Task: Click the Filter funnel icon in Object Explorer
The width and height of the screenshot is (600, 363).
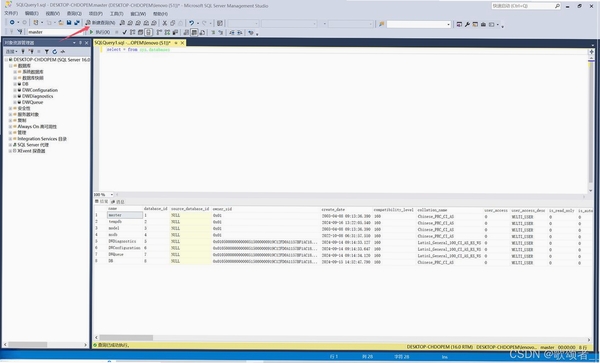Action: (46, 52)
